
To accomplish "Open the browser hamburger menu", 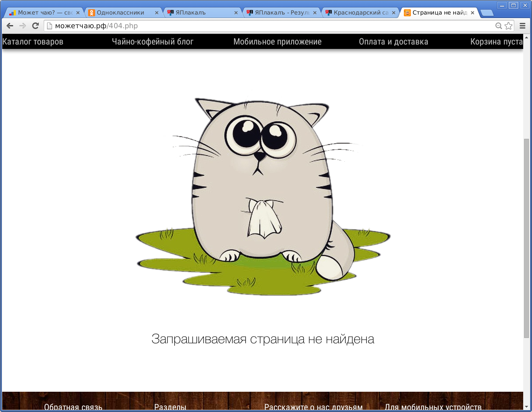I will click(x=522, y=26).
